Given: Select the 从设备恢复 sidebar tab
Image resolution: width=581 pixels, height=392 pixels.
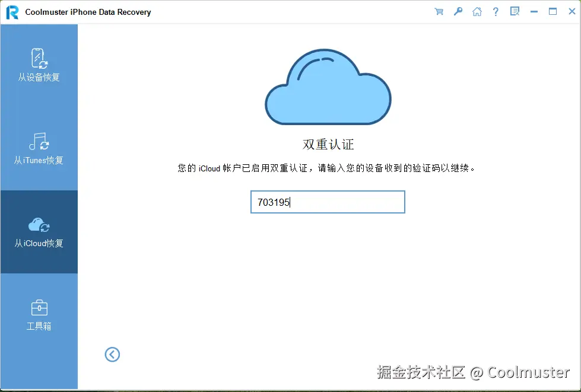Looking at the screenshot, I should [x=39, y=66].
